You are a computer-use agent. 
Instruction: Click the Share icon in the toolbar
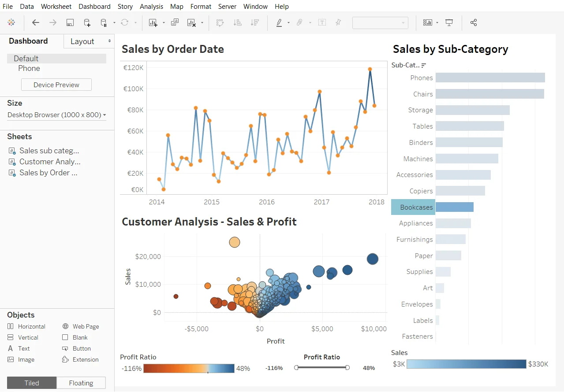click(x=474, y=22)
